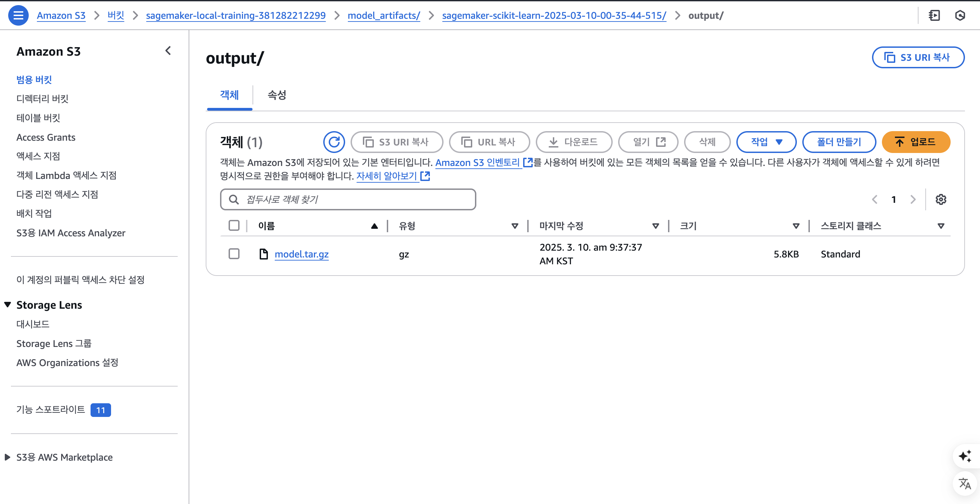The height and width of the screenshot is (504, 980).
Task: Click the orange 업로드 button
Action: [x=916, y=142]
